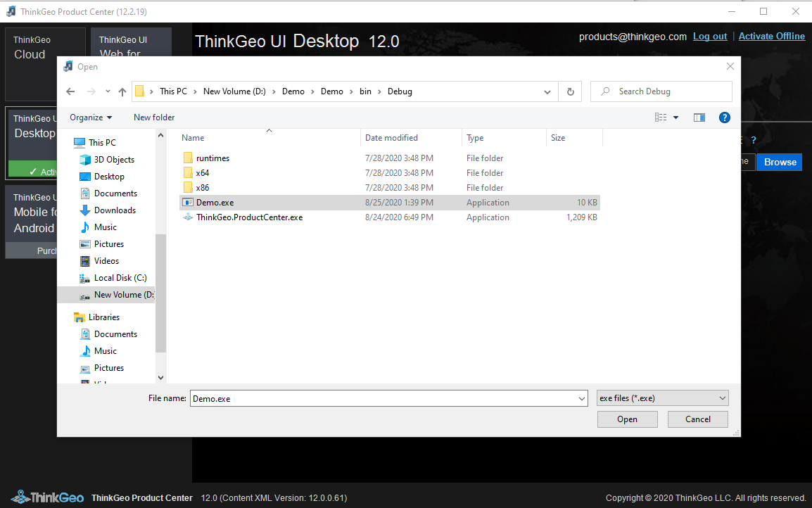Click This PC in address breadcrumb
Screen dimensions: 812x508
pyautogui.click(x=173, y=91)
